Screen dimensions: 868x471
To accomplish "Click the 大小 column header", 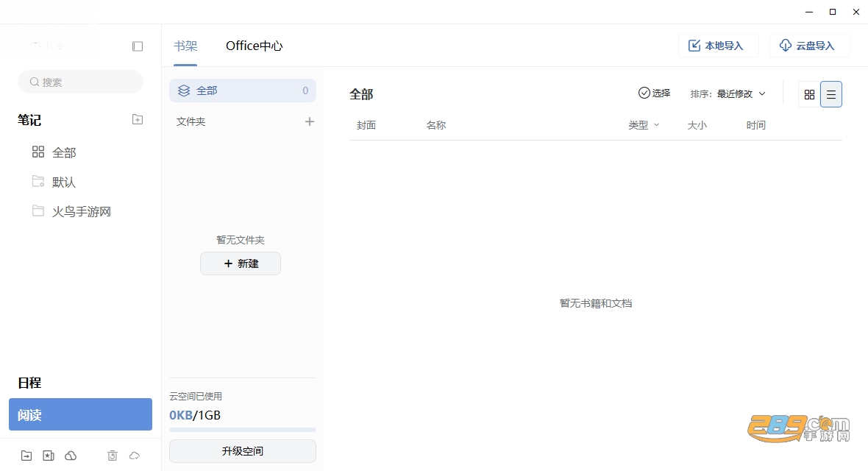I will (x=697, y=125).
